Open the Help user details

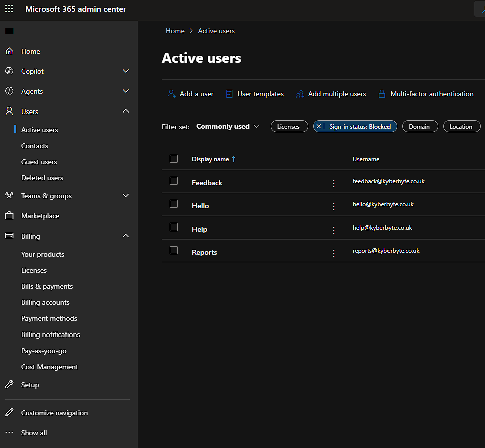tap(199, 229)
